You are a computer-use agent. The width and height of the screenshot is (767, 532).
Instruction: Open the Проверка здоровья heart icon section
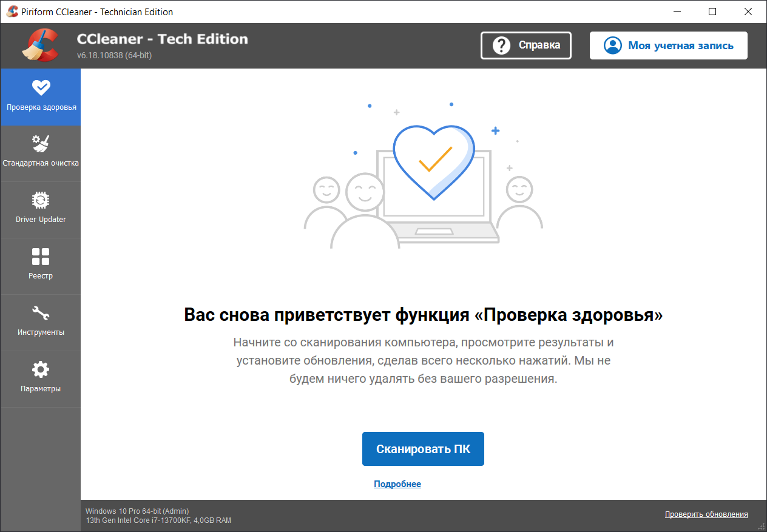coord(41,88)
